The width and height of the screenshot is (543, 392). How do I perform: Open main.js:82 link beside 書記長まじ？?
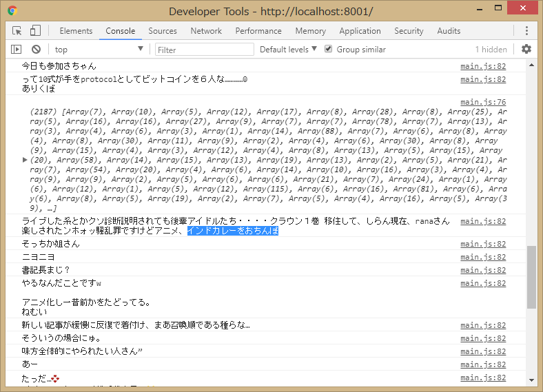point(483,269)
